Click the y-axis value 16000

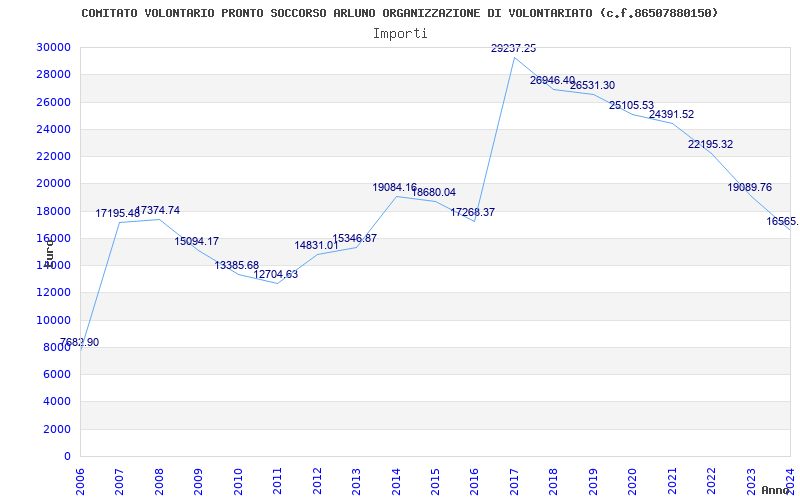[x=54, y=238]
